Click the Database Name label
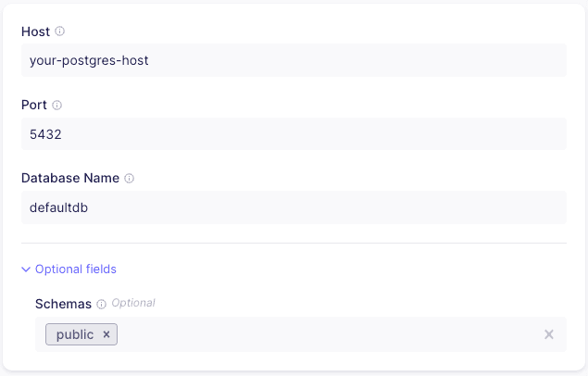The width and height of the screenshot is (588, 376). click(x=70, y=178)
